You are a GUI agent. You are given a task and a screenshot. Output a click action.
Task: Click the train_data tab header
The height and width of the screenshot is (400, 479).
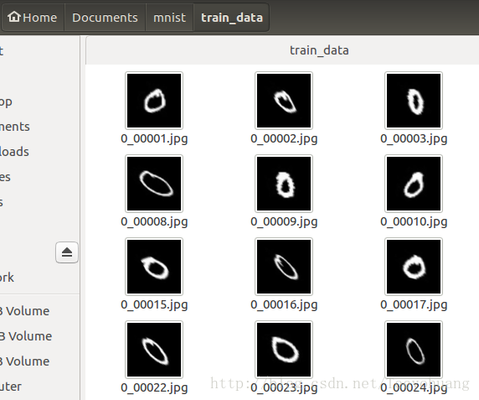pos(319,50)
